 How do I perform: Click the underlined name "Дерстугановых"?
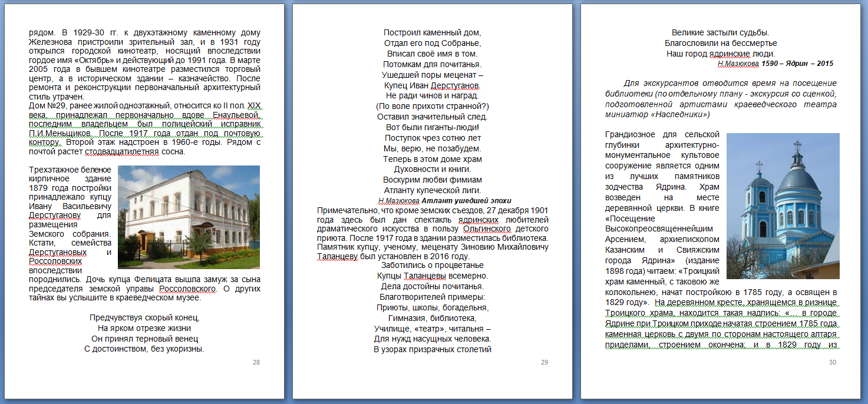tap(58, 253)
